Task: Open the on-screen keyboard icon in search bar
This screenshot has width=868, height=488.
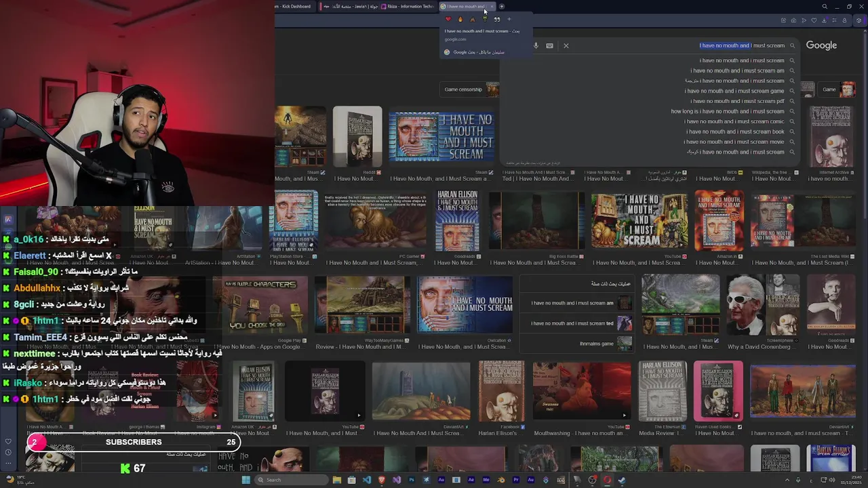Action: [x=549, y=46]
